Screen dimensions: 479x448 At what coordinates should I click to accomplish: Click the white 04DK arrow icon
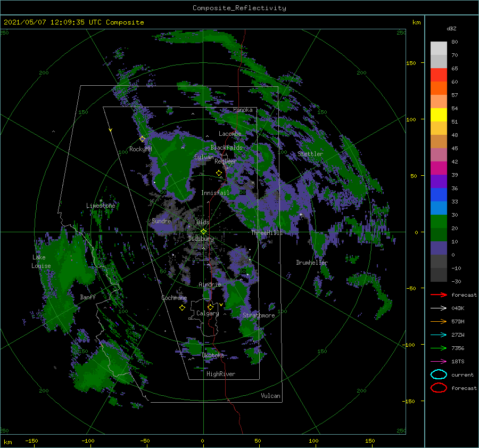(x=439, y=308)
